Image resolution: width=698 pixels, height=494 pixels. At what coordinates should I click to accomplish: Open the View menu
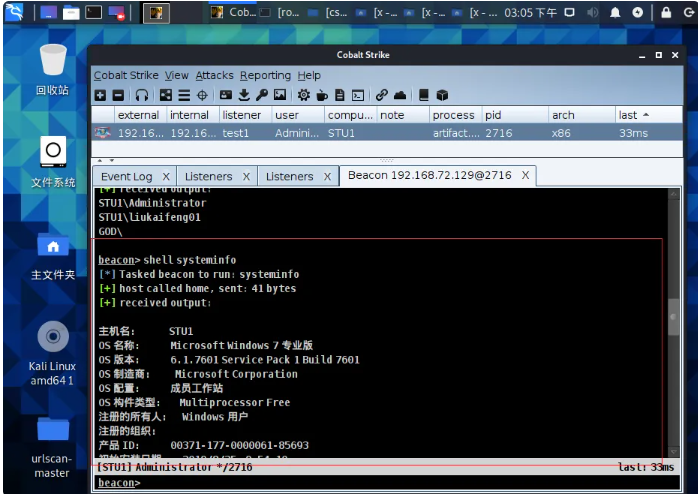pos(177,76)
